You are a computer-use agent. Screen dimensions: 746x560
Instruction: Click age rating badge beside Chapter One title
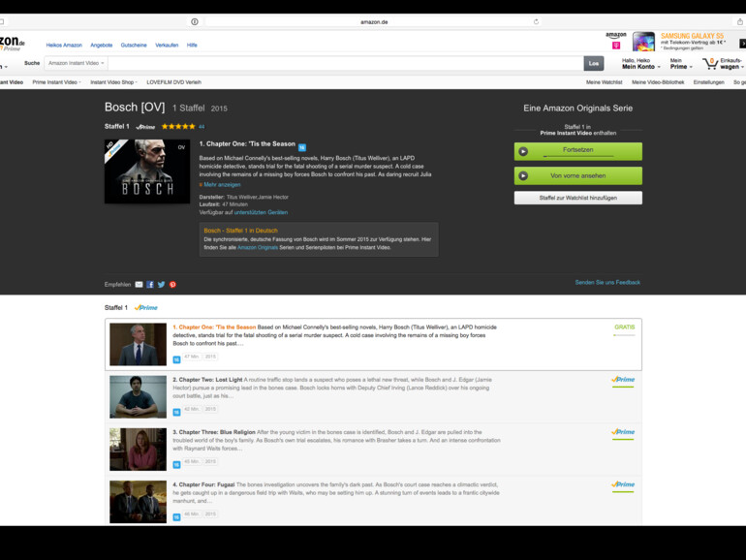click(302, 147)
